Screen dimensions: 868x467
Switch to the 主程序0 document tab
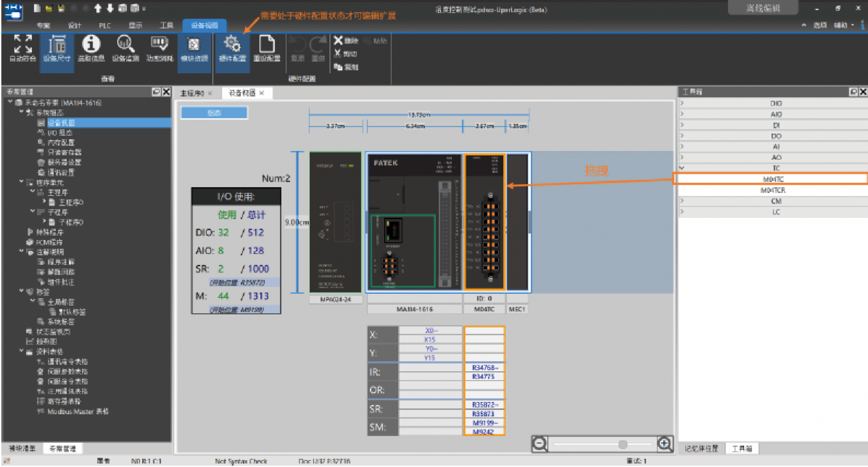tap(192, 93)
